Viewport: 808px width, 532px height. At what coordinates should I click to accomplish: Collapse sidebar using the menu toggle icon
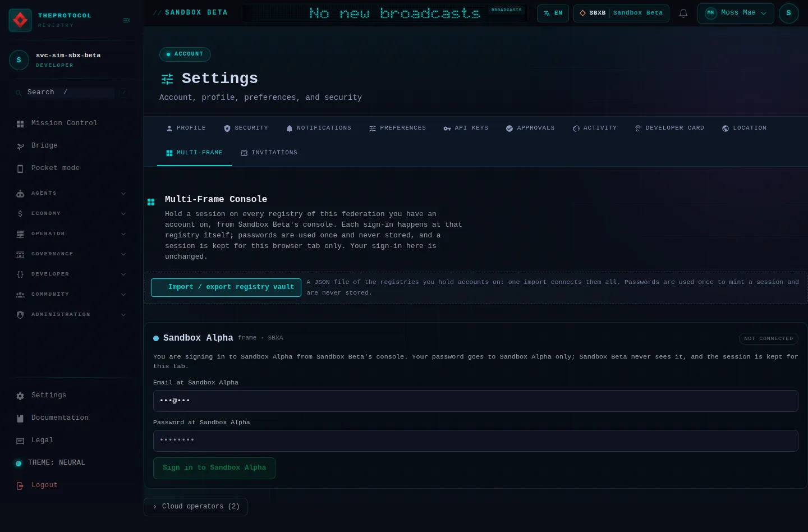point(126,20)
